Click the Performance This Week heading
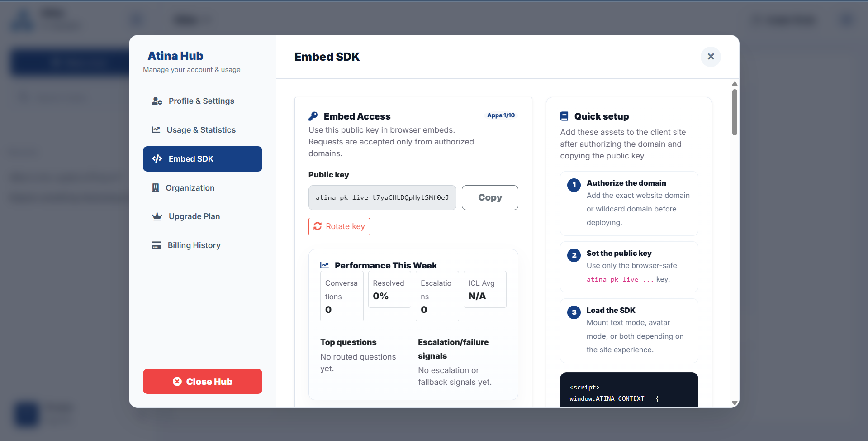The height and width of the screenshot is (441, 868). coord(386,265)
